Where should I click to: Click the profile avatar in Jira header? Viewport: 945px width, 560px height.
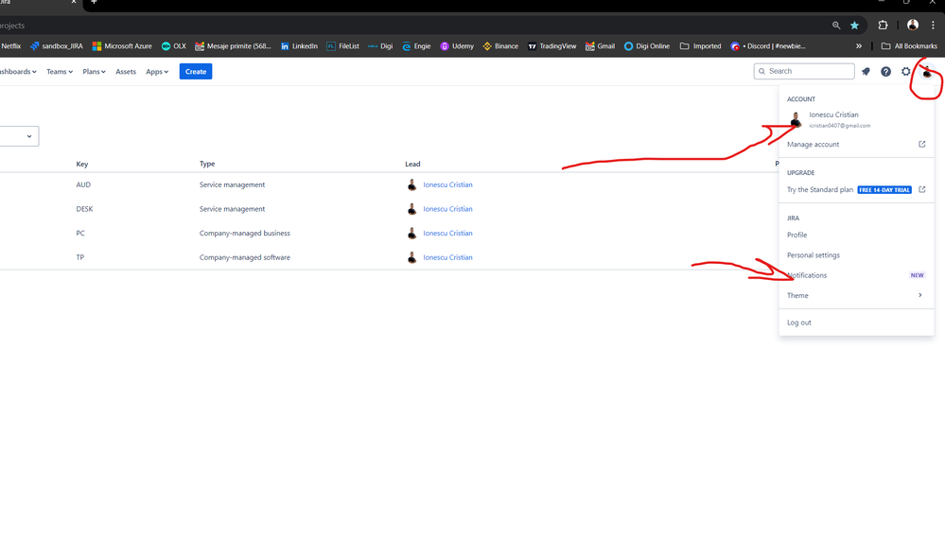pos(927,72)
